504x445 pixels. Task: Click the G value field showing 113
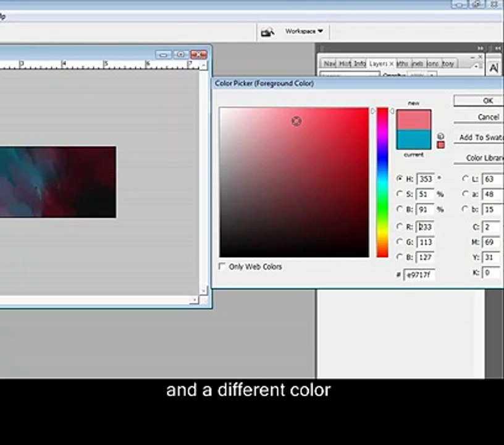pos(425,242)
